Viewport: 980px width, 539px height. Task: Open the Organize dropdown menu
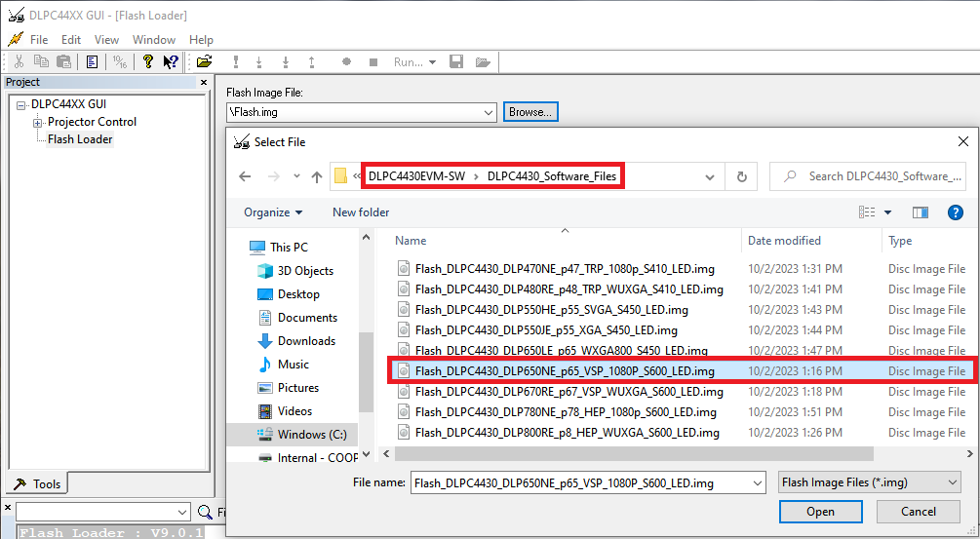(x=273, y=212)
